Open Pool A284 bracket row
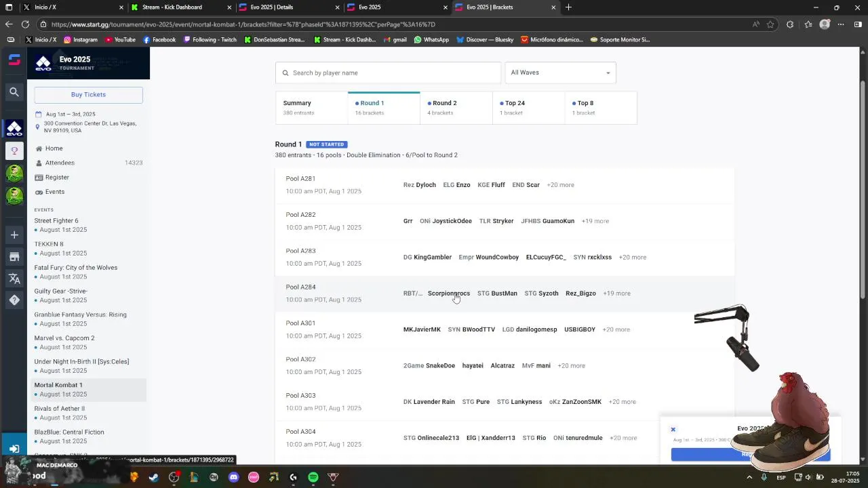Screen dimensions: 868x488 (x=504, y=293)
